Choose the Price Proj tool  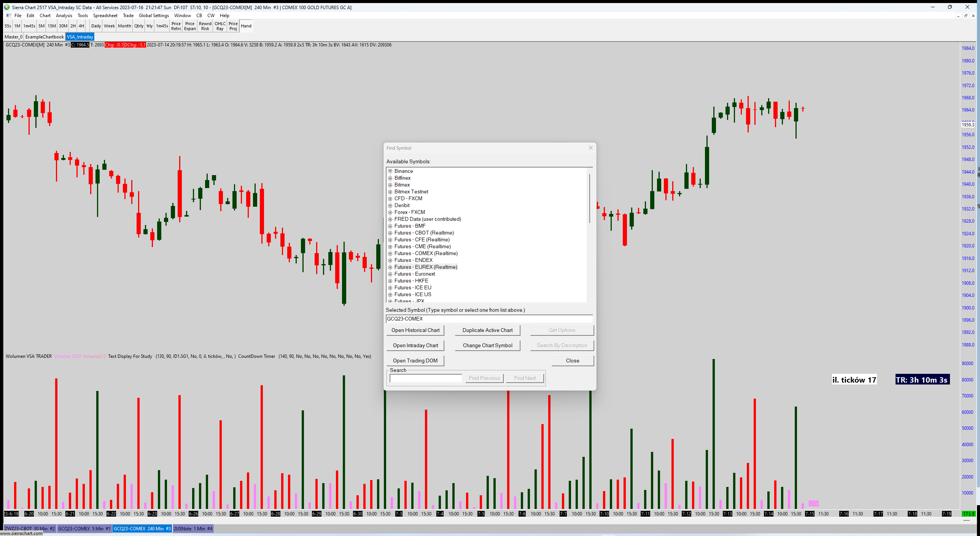click(233, 26)
